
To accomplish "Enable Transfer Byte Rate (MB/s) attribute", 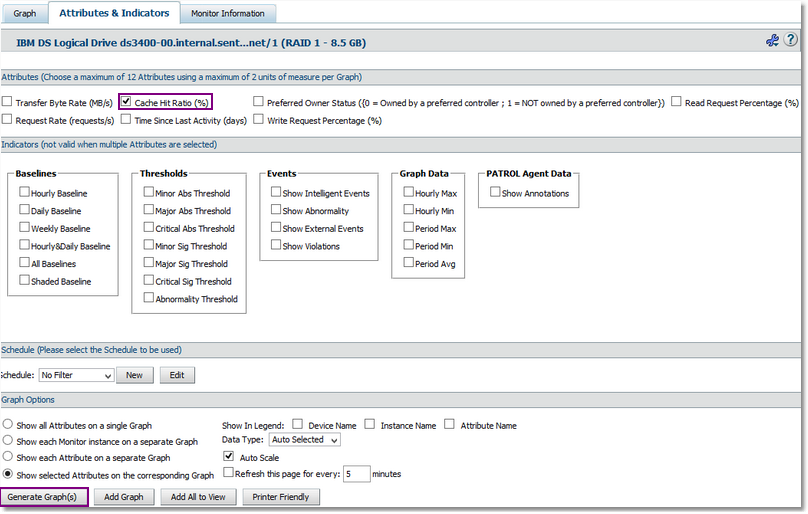I will [7, 102].
